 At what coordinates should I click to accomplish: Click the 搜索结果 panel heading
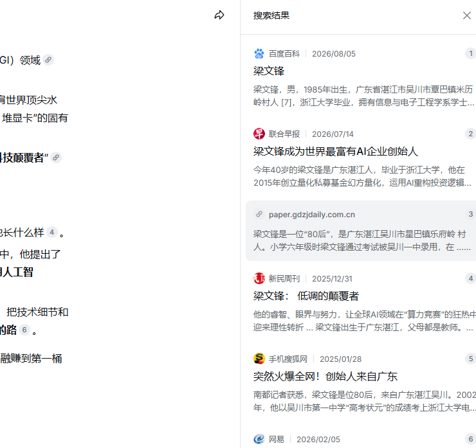coord(271,15)
